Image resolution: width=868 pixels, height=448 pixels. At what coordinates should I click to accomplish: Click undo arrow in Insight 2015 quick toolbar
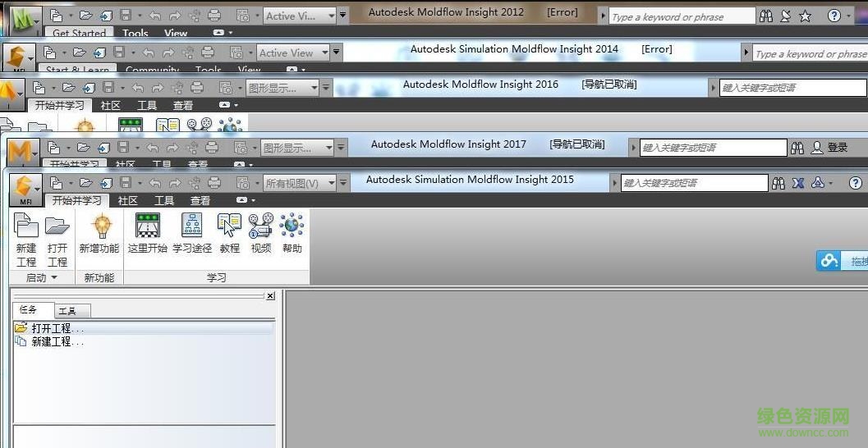(155, 183)
